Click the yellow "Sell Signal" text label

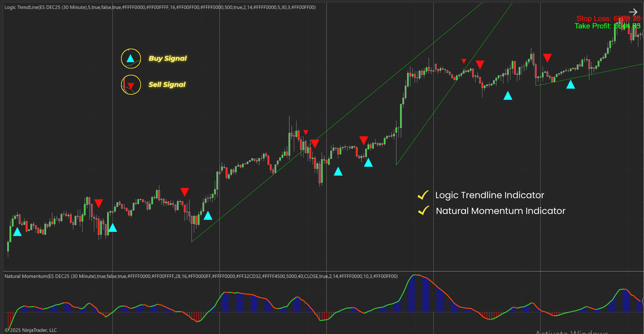tap(167, 85)
